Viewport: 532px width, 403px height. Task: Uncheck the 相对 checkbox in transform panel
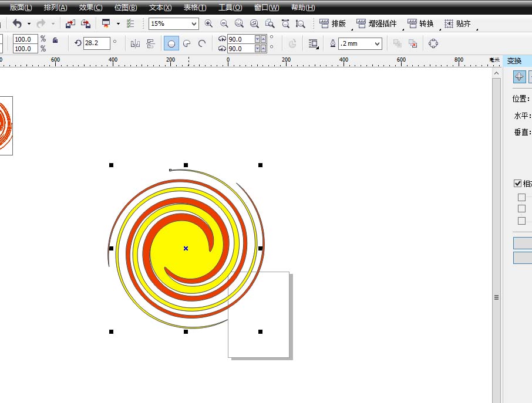(x=517, y=184)
